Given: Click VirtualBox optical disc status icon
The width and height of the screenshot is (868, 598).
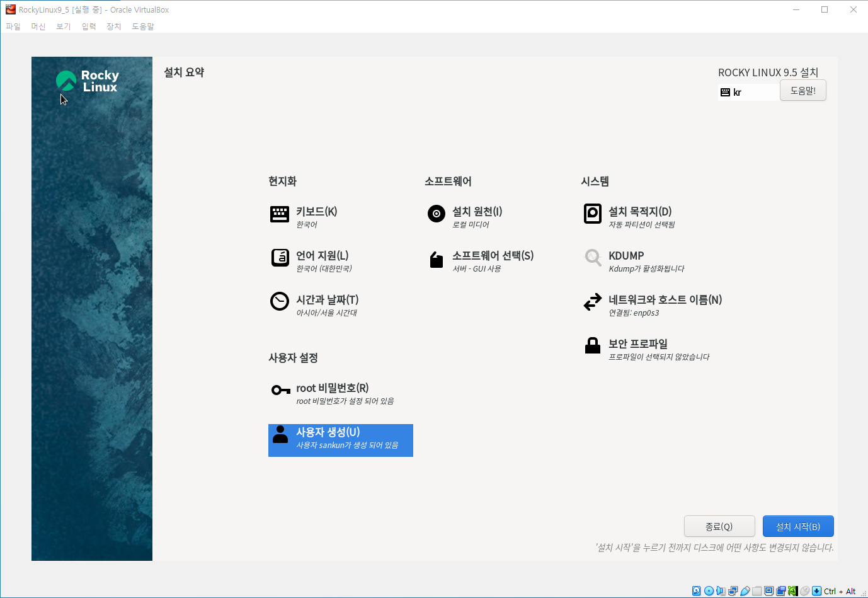Looking at the screenshot, I should coord(709,591).
